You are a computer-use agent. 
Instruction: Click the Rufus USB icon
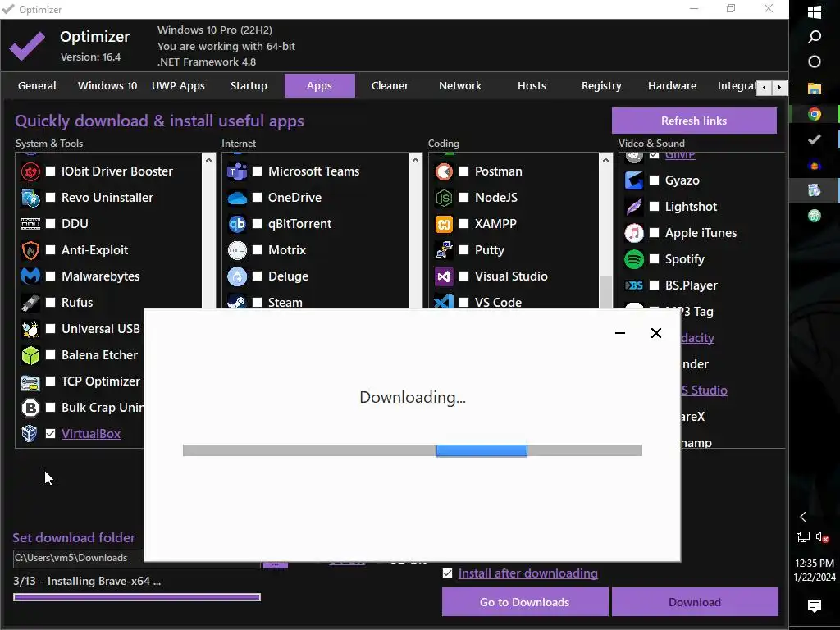(30, 303)
